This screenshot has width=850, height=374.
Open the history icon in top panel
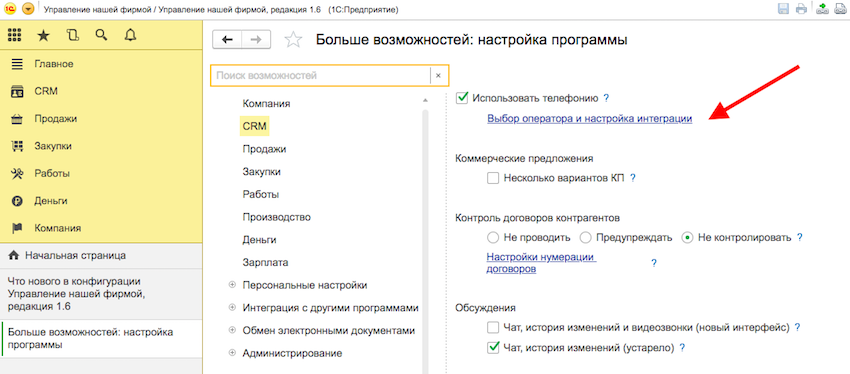coord(73,36)
